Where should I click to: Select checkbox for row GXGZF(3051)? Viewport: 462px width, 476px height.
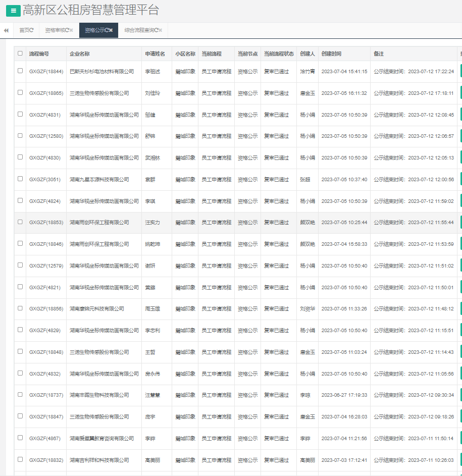pos(20,179)
